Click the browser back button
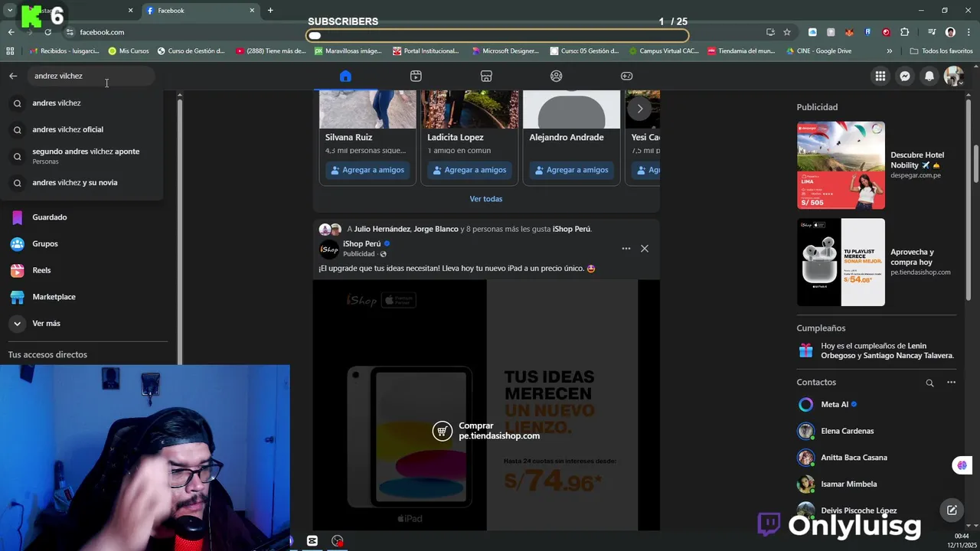This screenshot has height=551, width=980. [x=11, y=32]
